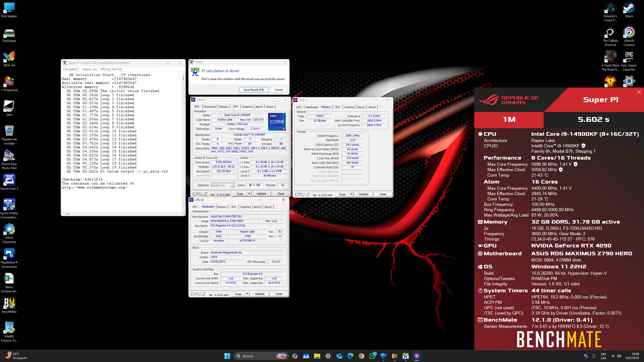Open the Steam desktop shortcut
The image size is (644, 362).
pyautogui.click(x=629, y=10)
